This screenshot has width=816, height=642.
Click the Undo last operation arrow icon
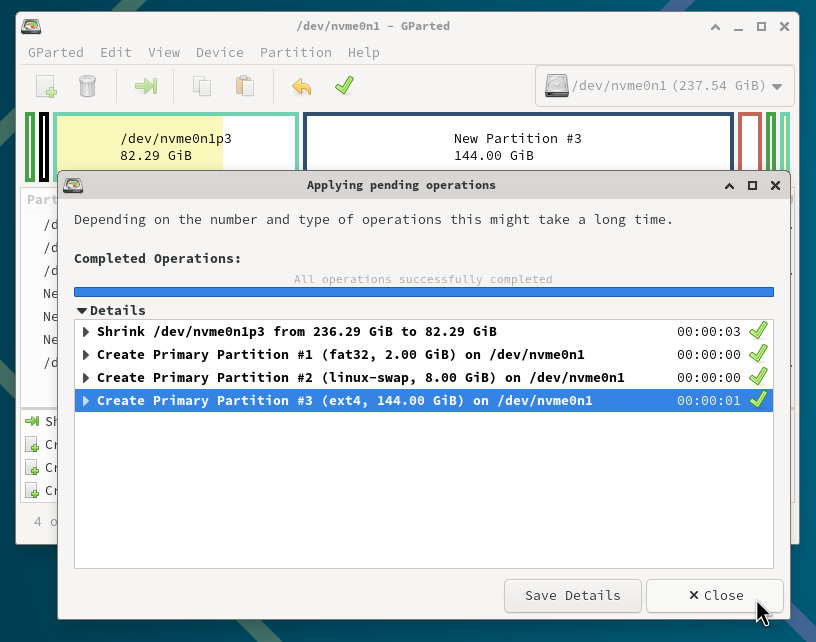(x=302, y=86)
